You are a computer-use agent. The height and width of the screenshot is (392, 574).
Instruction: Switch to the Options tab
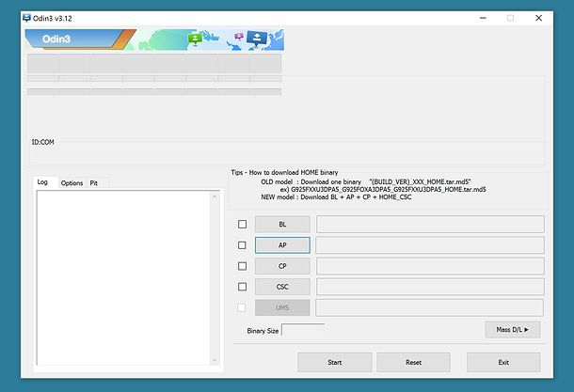72,182
